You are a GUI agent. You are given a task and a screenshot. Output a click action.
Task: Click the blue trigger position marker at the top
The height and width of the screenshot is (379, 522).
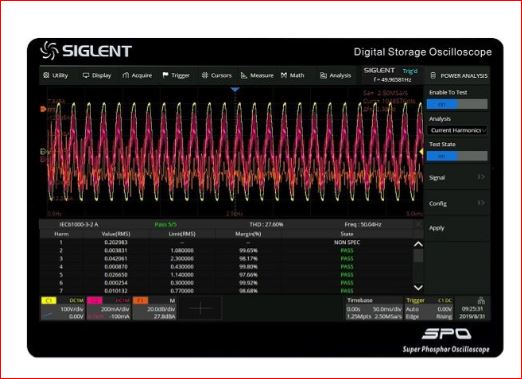235,89
